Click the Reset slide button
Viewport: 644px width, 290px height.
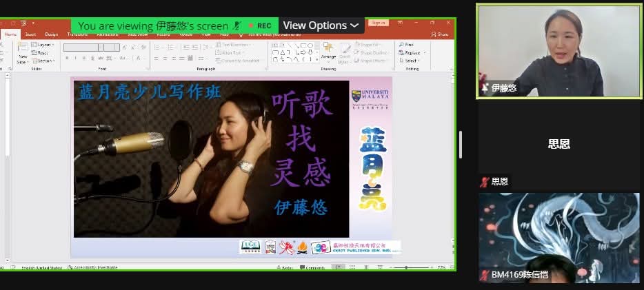point(40,53)
